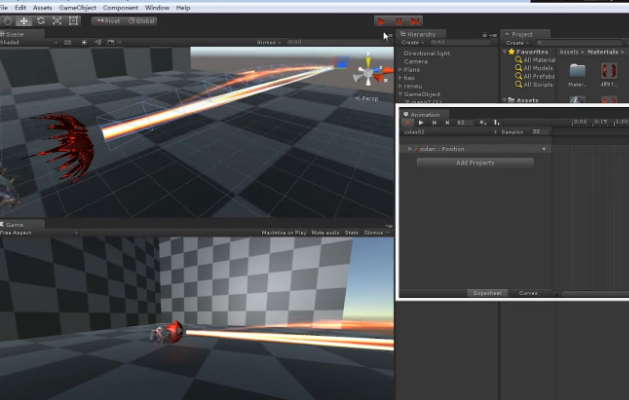Screen dimensions: 629x400
Task: Select the Scale tool in the toolbar
Action: 57,21
